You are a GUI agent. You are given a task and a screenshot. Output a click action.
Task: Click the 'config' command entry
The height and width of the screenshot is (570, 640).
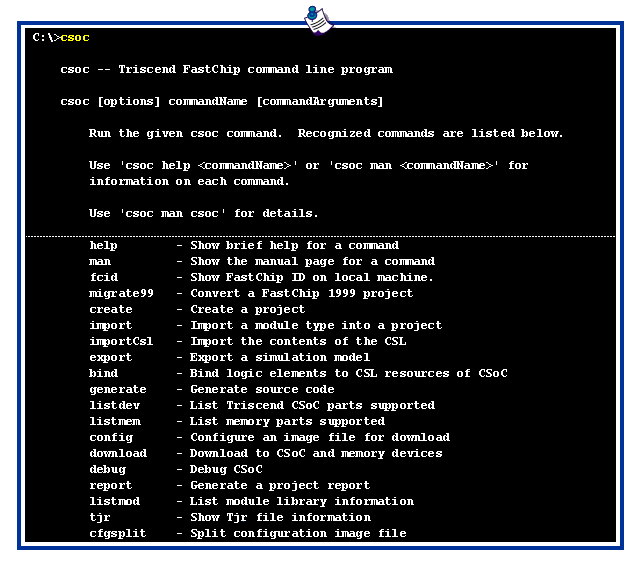pos(110,437)
